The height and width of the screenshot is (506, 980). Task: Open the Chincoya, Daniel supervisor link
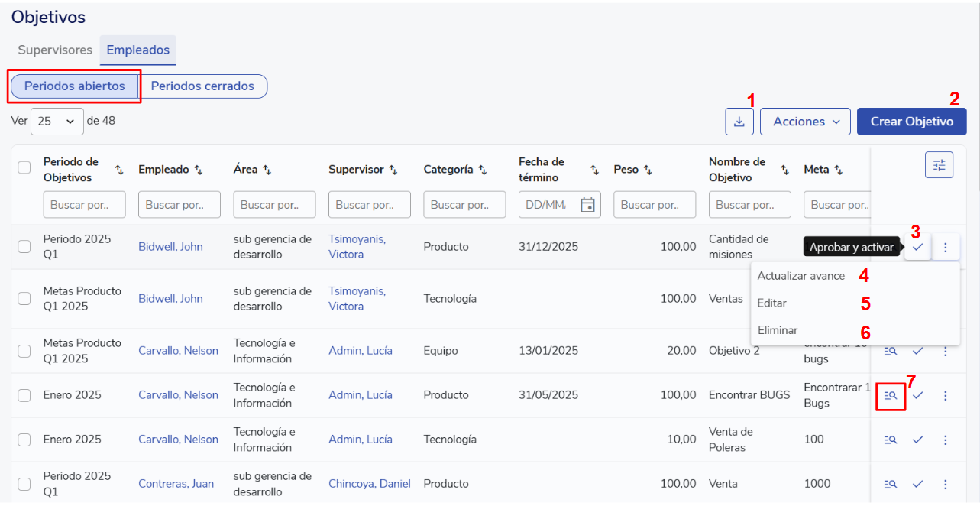tap(370, 484)
